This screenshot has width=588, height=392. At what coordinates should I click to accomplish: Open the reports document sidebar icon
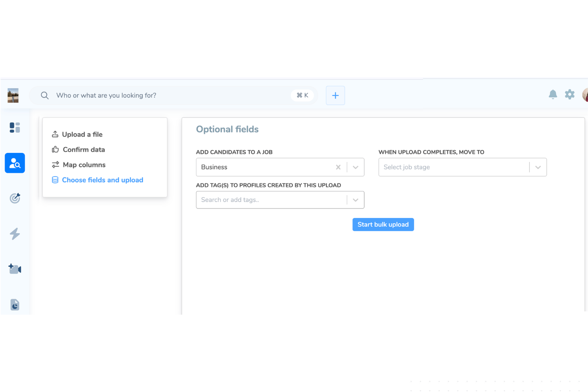coord(15,305)
